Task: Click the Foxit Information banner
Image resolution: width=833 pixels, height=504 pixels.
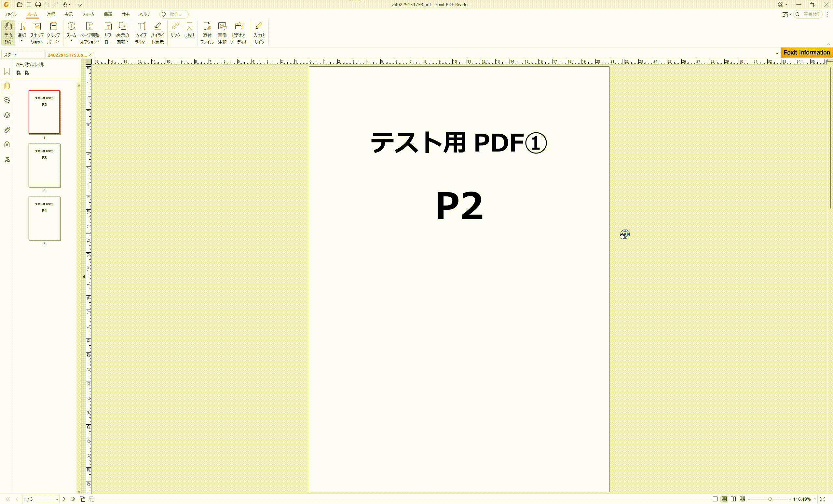Action: (x=806, y=52)
